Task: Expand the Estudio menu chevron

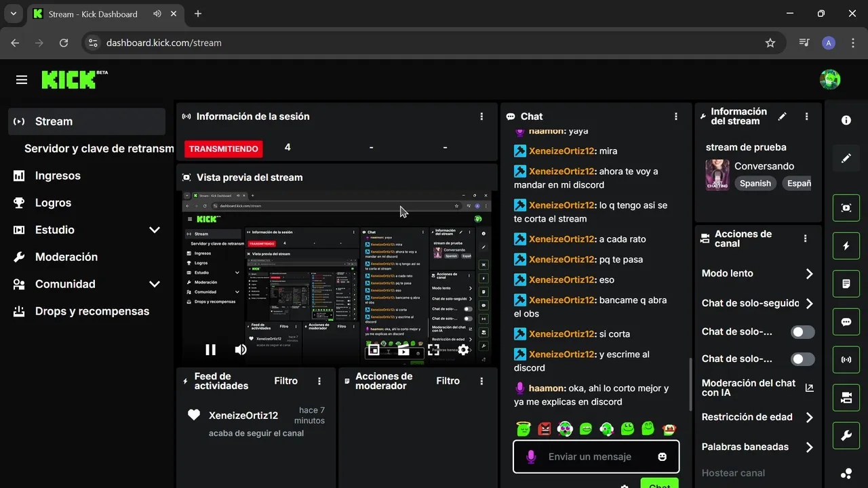Action: [x=155, y=230]
